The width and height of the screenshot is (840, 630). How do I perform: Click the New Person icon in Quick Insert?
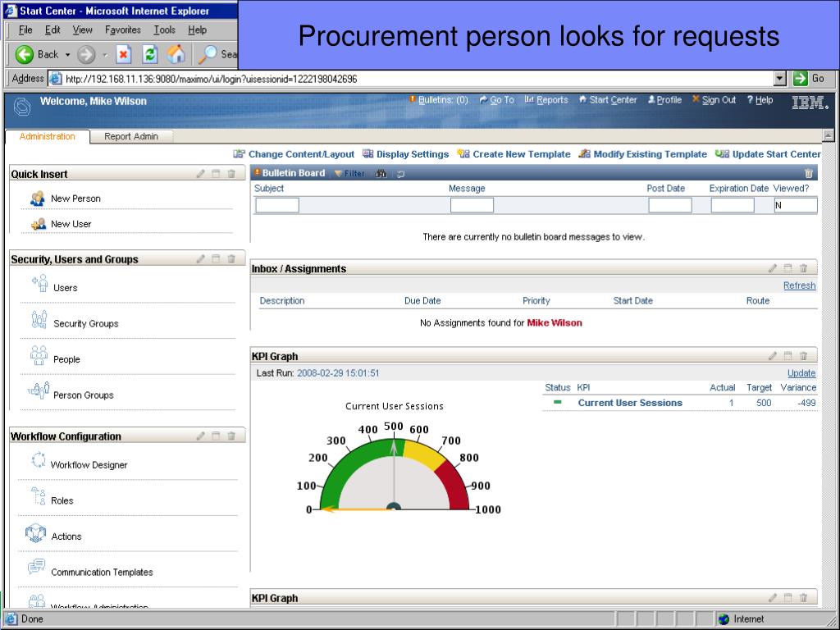pyautogui.click(x=38, y=199)
